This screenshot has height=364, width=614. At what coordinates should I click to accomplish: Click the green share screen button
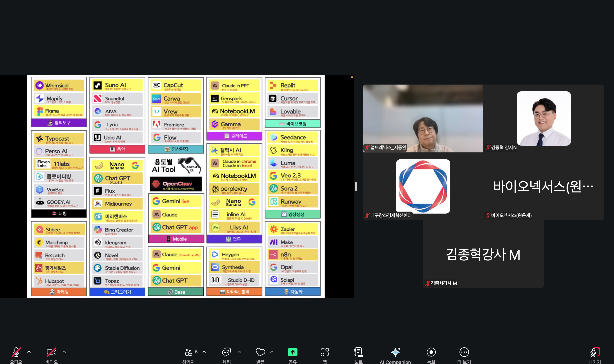(x=293, y=352)
